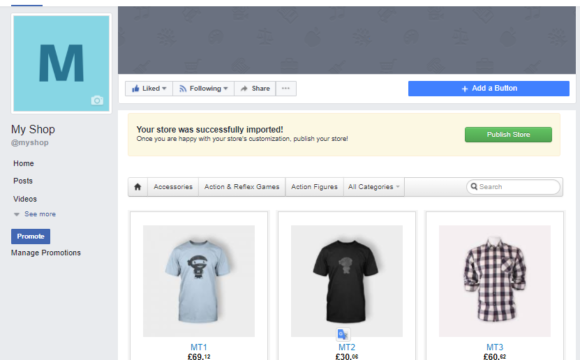Screen dimensions: 580x360
Task: Expand the All Categories dropdown
Action: [x=374, y=187]
